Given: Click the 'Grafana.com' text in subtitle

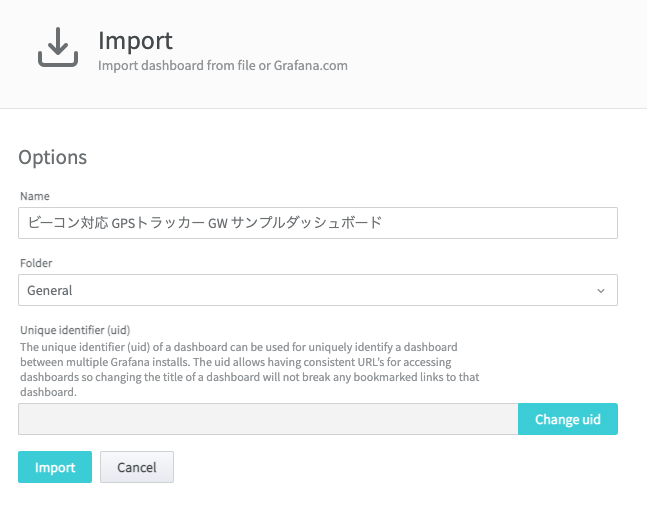Looking at the screenshot, I should pyautogui.click(x=311, y=66).
